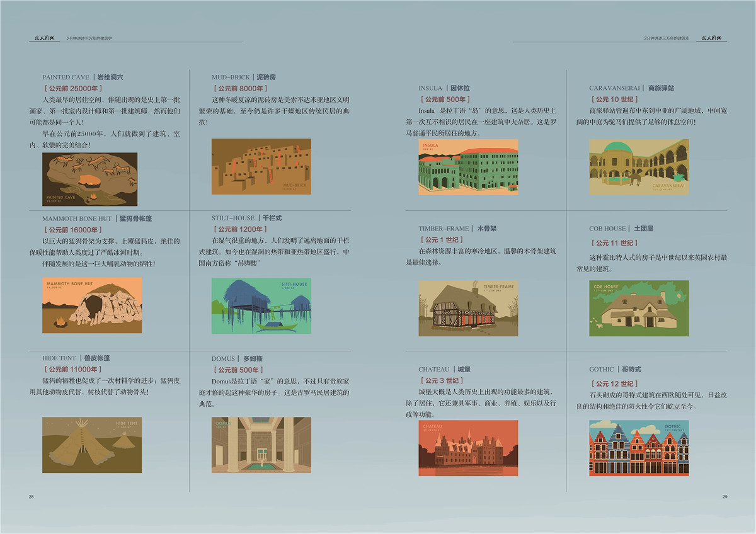Screen dimensions: 756x534
Task: Select the date label "公元 12 世纪"
Action: (614, 383)
